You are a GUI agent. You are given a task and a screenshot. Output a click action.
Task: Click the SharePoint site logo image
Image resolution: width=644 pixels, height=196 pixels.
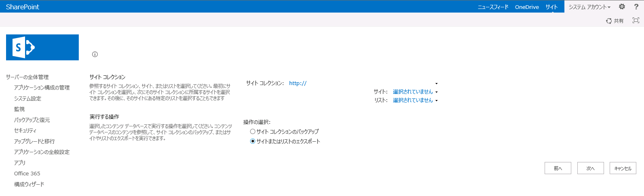42,47
